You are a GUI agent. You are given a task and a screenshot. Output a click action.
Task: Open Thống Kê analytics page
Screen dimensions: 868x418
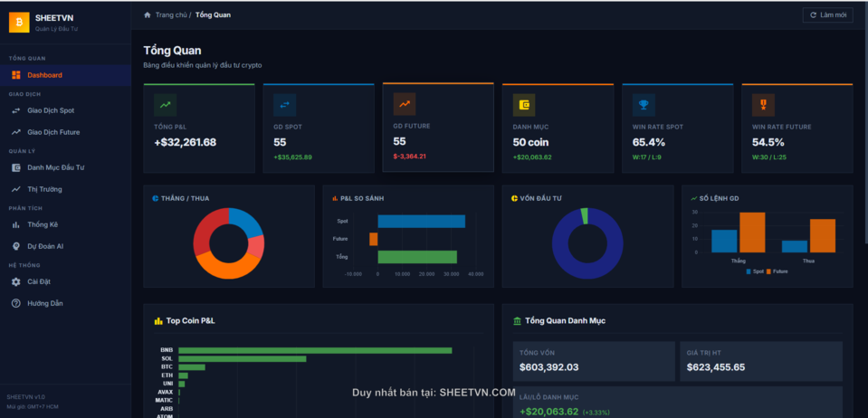pyautogui.click(x=43, y=224)
